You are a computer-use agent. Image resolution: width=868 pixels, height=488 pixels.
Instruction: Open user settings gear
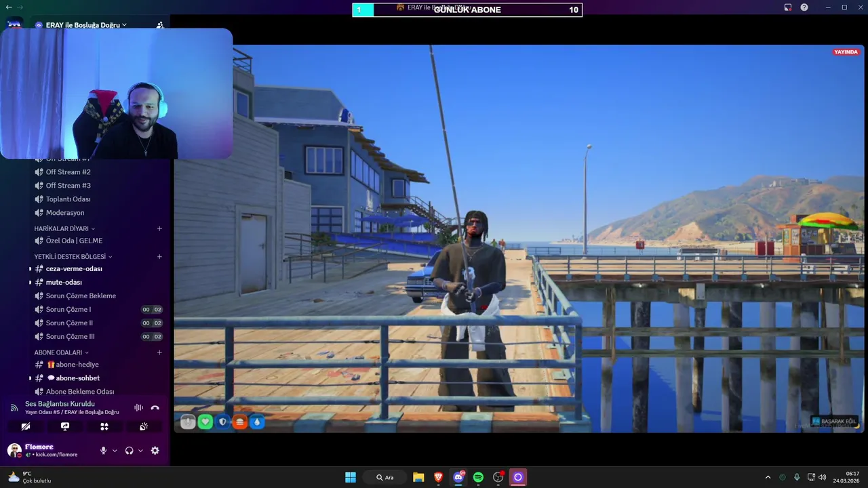click(x=155, y=450)
